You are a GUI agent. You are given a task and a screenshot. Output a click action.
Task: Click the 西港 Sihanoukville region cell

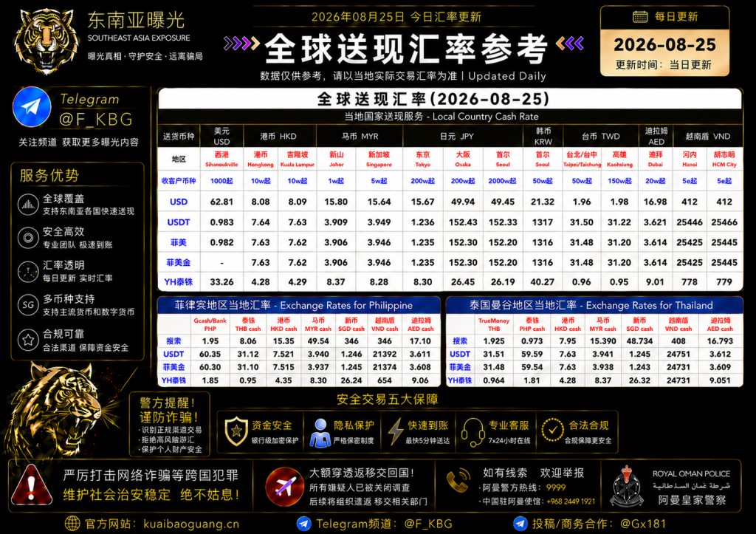221,159
